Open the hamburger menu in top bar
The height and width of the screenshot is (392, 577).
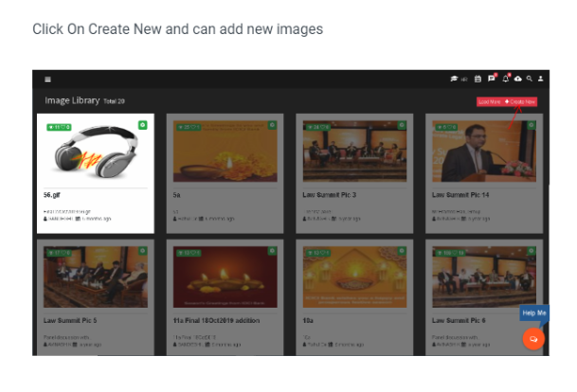coord(47,79)
